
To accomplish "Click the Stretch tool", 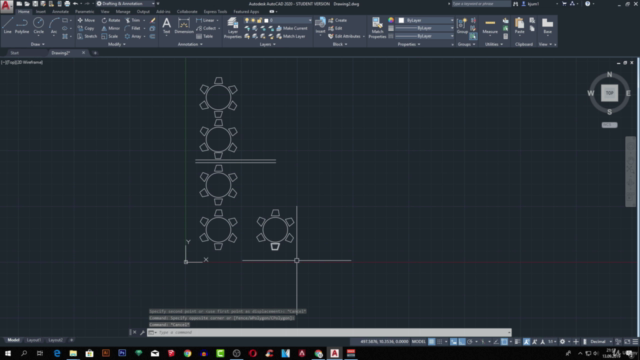I will [87, 36].
